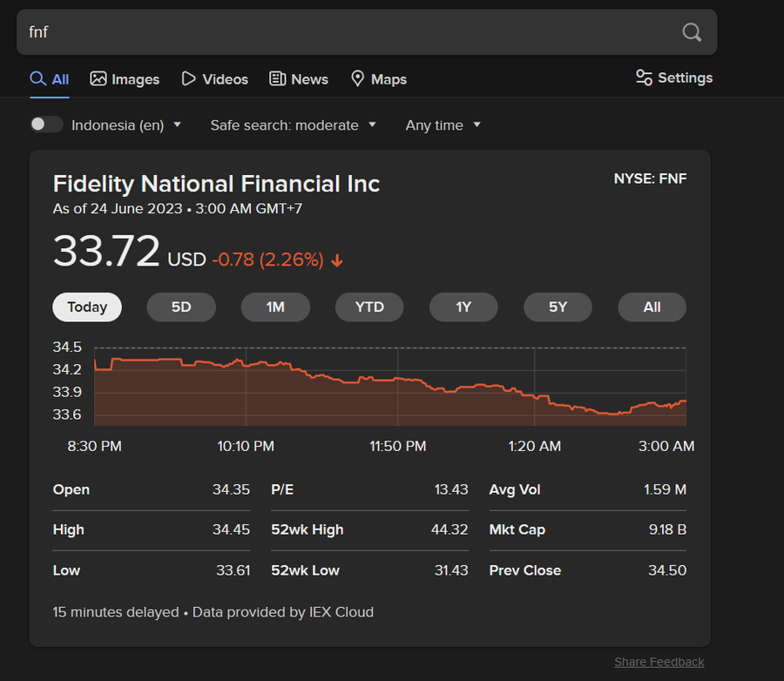
Task: Click the Share Feedback link
Action: pyautogui.click(x=659, y=662)
